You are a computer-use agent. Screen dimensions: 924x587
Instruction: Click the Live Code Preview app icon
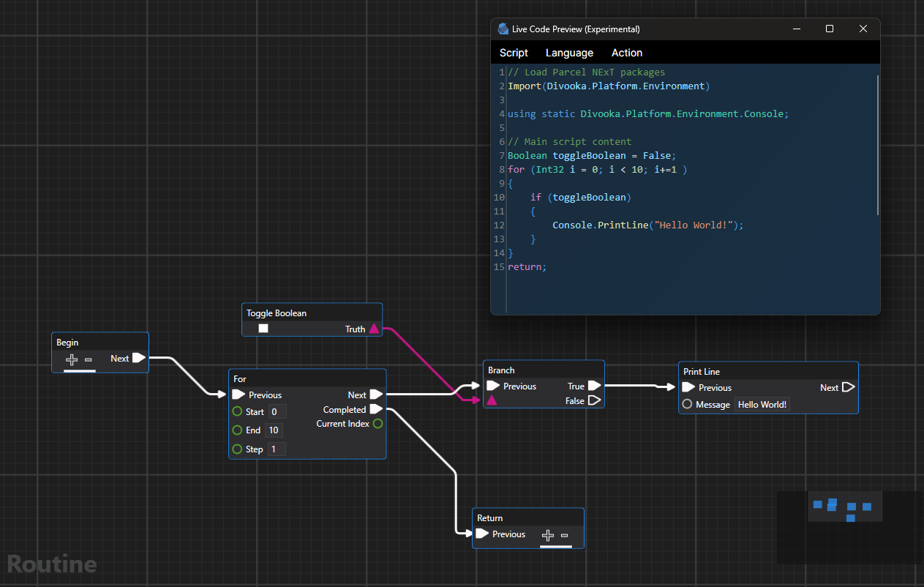tap(503, 29)
